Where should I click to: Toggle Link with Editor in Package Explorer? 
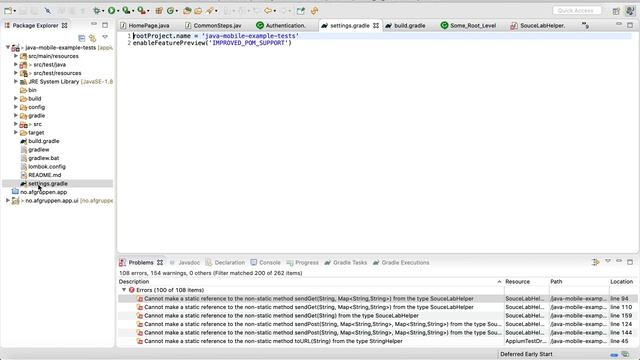[x=93, y=38]
